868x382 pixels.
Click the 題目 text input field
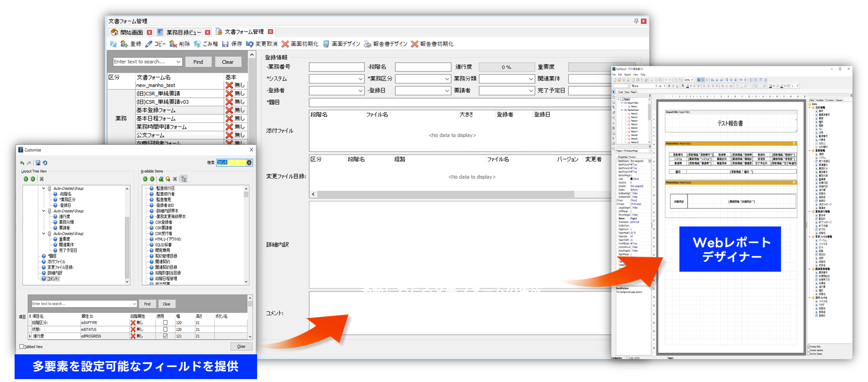(x=457, y=103)
